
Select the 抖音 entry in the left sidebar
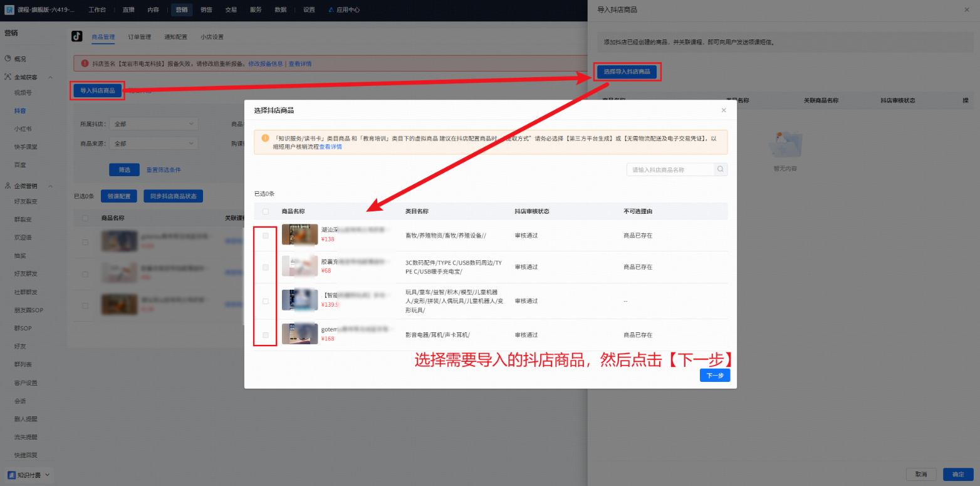(21, 110)
